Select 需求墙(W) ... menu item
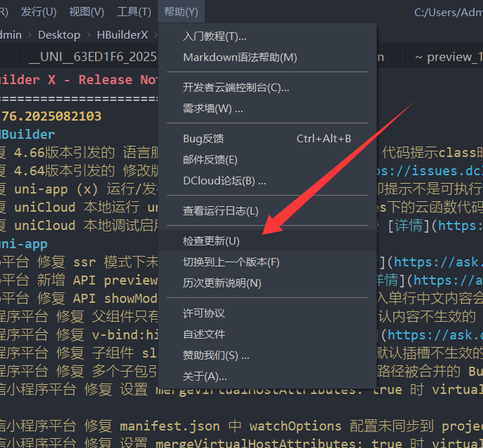483x448 pixels. pos(267,109)
